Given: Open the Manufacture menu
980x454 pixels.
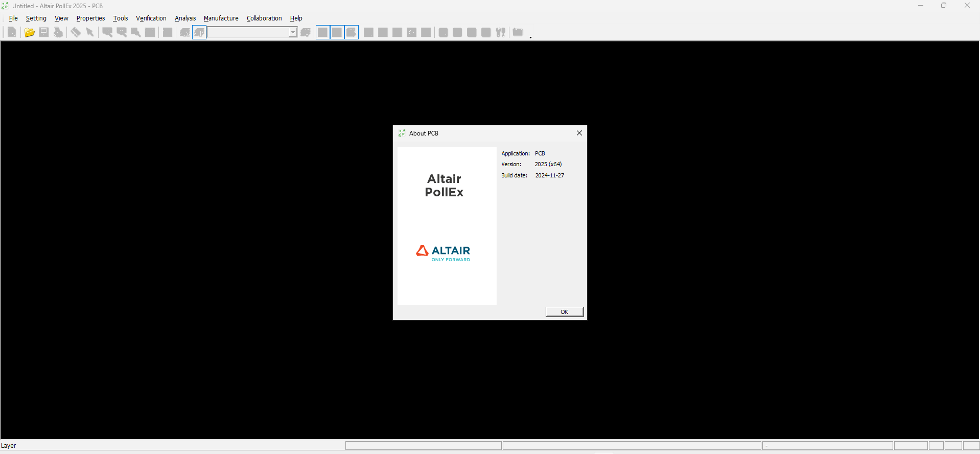Looking at the screenshot, I should tap(221, 18).
